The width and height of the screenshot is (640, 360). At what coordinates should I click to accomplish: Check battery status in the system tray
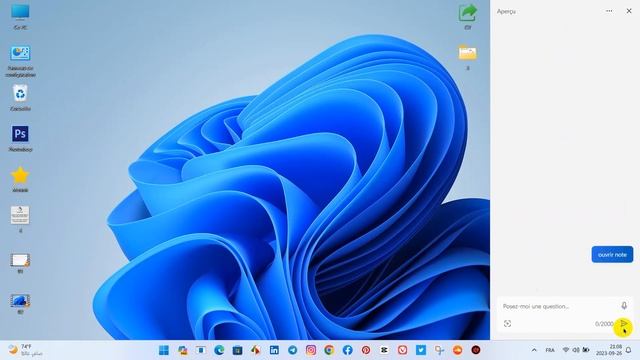click(x=586, y=350)
